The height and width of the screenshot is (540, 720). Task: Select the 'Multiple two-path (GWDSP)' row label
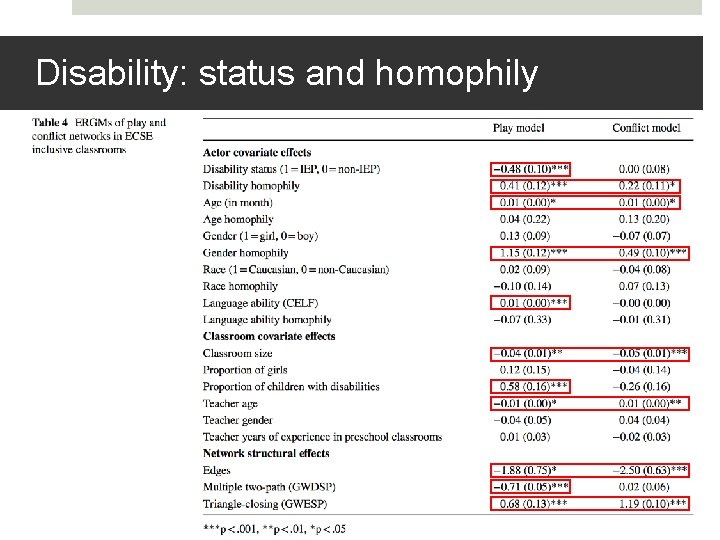tap(269, 487)
